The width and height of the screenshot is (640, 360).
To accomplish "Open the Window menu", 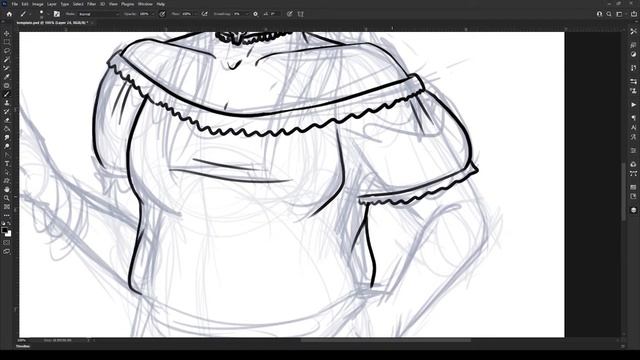I will pos(145,4).
